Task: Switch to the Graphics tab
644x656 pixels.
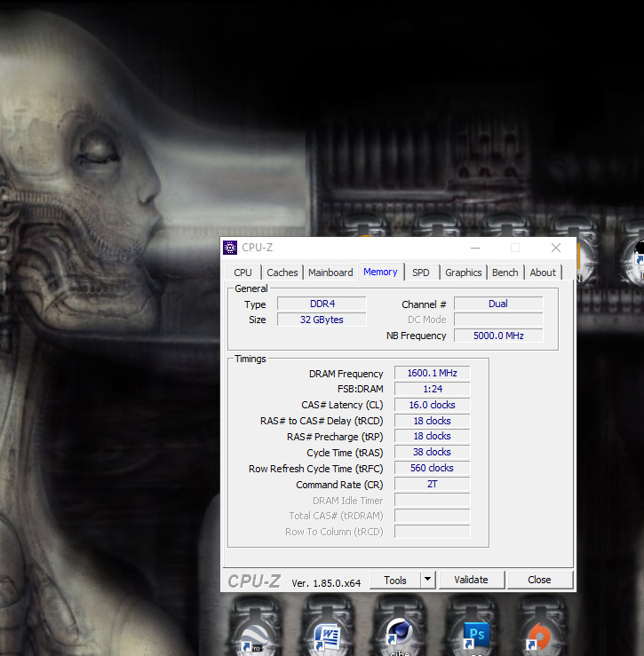Action: [x=463, y=273]
